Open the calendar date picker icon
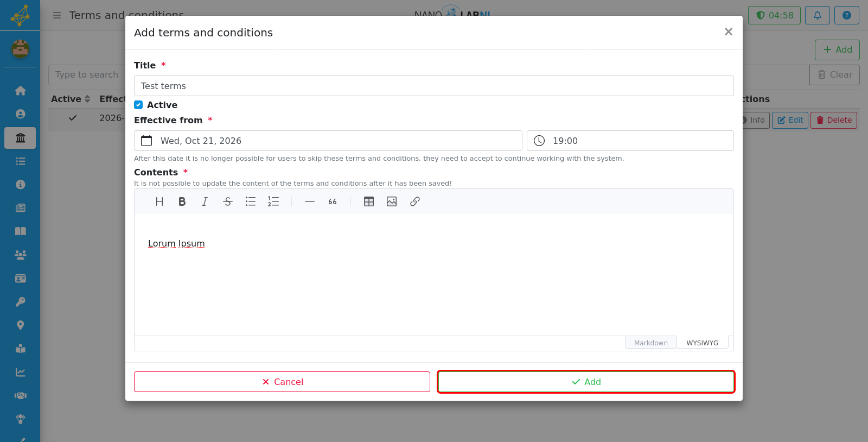The width and height of the screenshot is (868, 442). 146,141
